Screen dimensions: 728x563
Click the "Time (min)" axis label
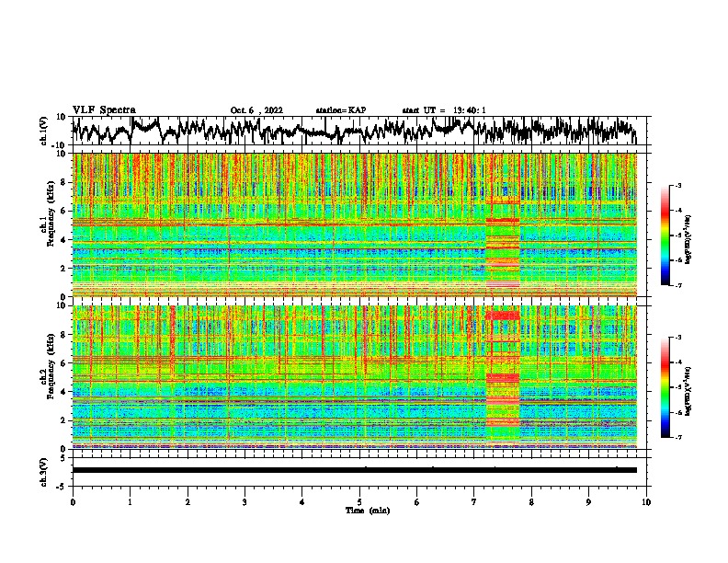(x=368, y=511)
